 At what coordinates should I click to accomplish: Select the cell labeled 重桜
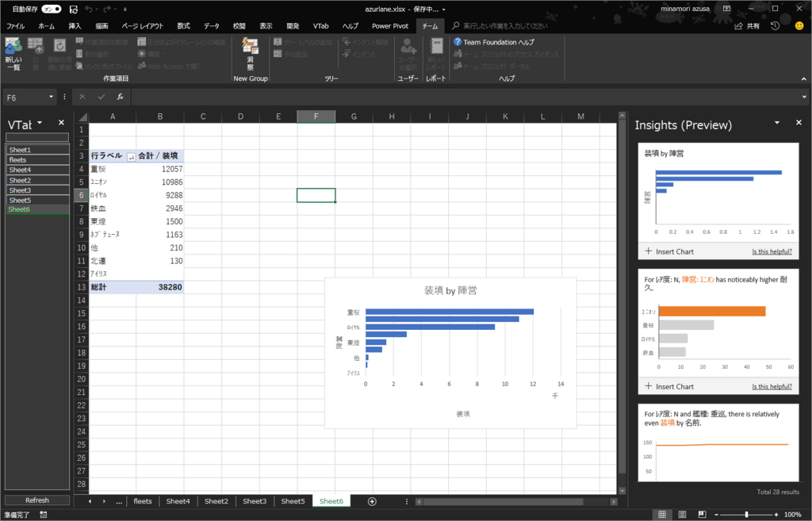(x=113, y=169)
